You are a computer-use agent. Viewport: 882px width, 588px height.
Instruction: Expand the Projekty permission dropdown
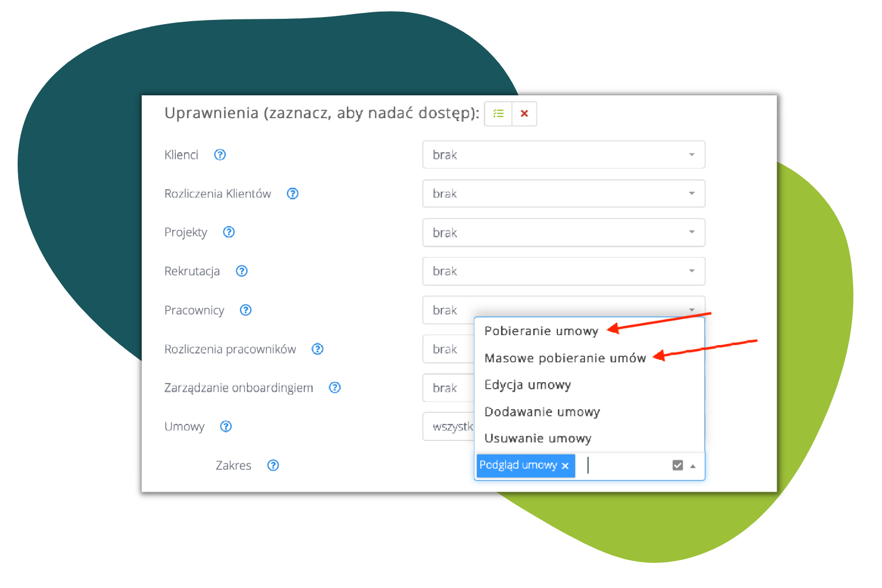pos(563,232)
